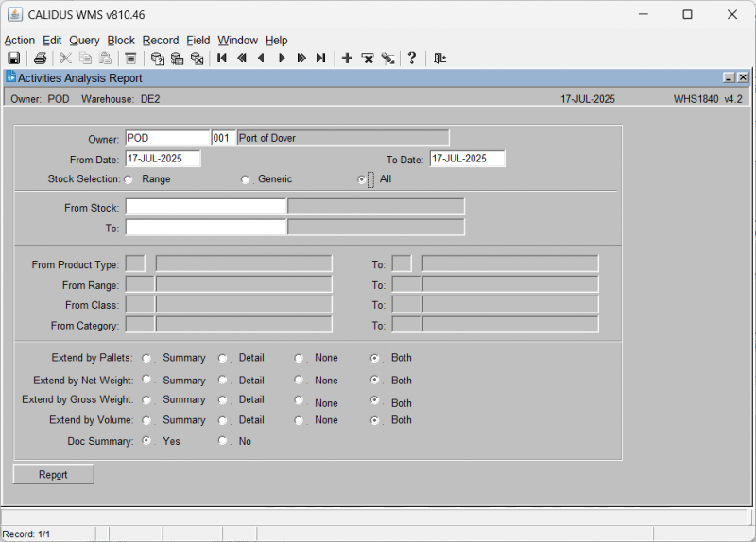Choose Both for Extend by Pallets
This screenshot has height=542, width=756.
374,358
